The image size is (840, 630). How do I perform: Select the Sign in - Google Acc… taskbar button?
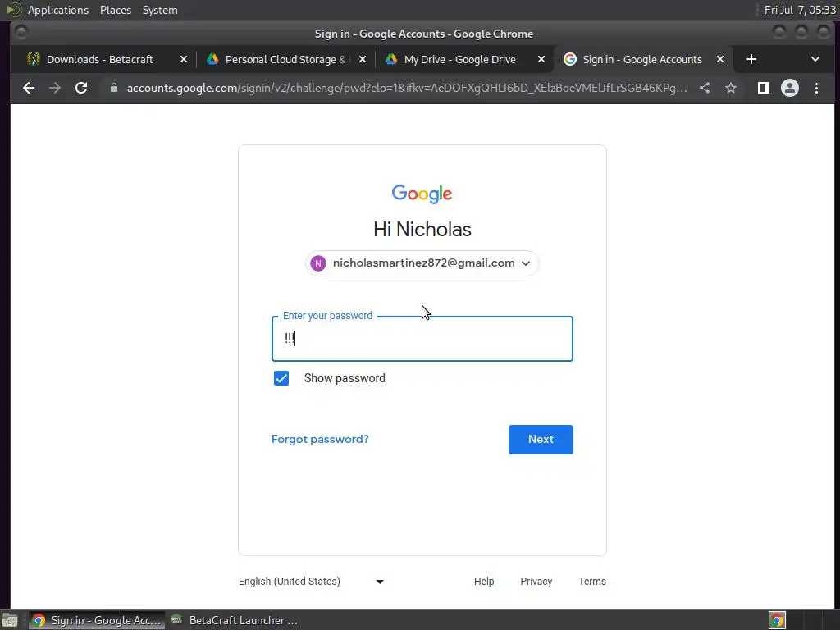[x=97, y=620]
